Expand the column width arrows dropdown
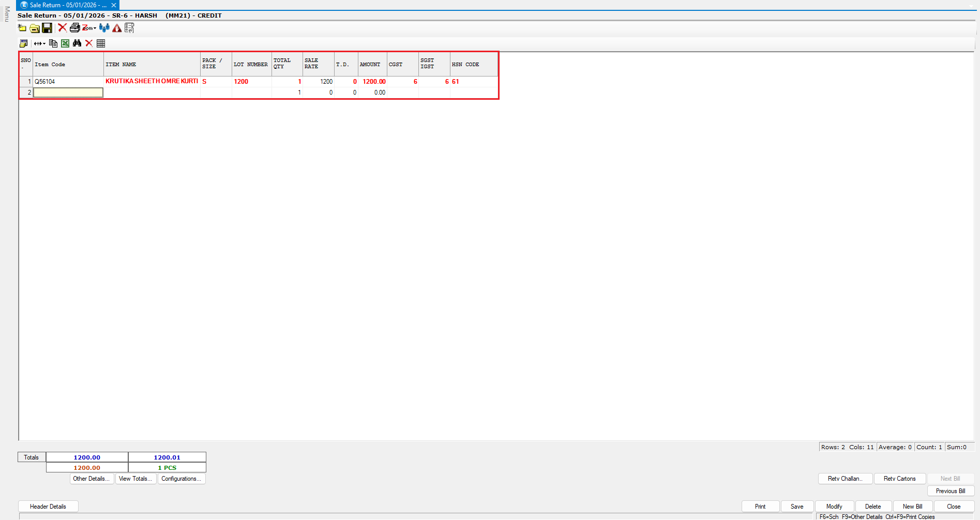Viewport: 980px width, 520px height. pyautogui.click(x=40, y=43)
